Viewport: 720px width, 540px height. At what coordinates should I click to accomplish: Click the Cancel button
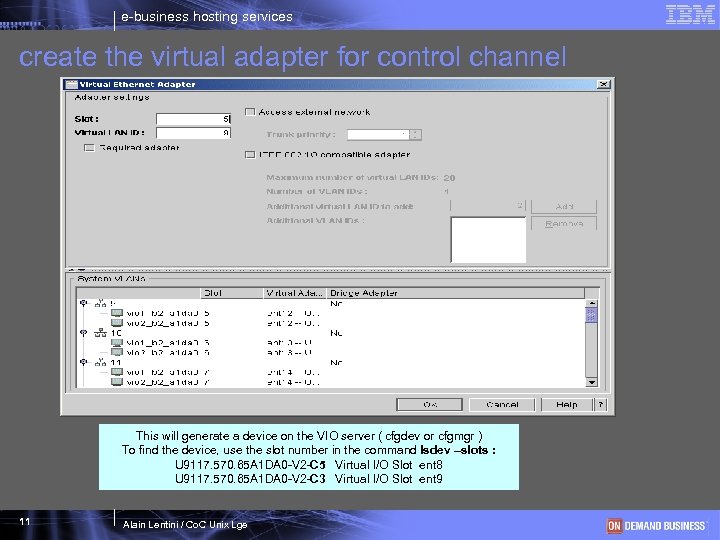pyautogui.click(x=502, y=405)
